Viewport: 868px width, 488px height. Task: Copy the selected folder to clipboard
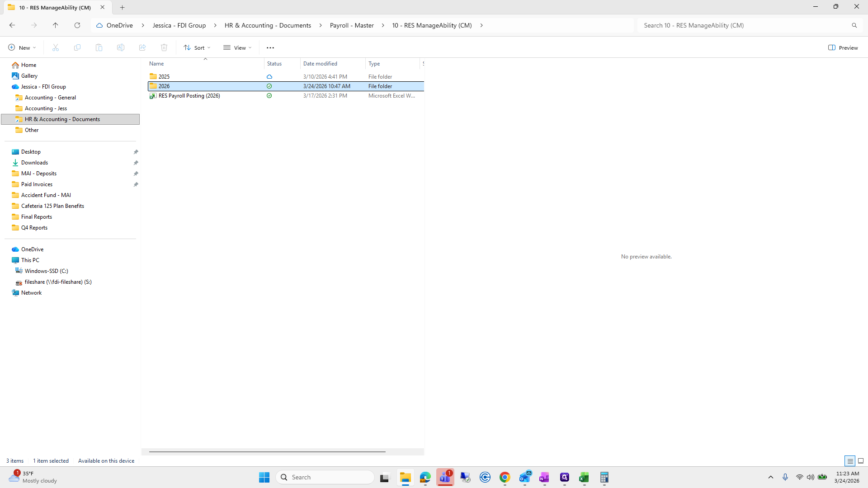click(x=77, y=47)
